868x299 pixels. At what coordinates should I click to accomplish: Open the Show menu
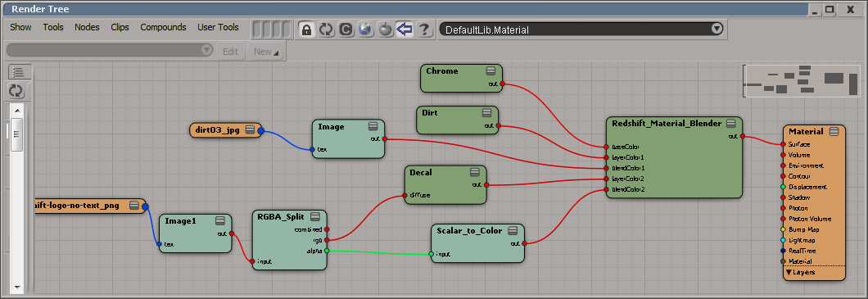coord(20,27)
